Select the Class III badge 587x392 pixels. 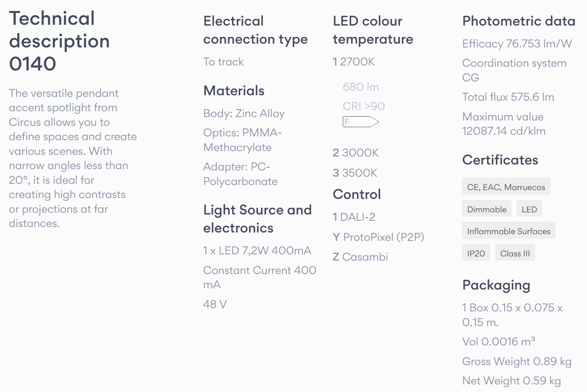tap(515, 253)
